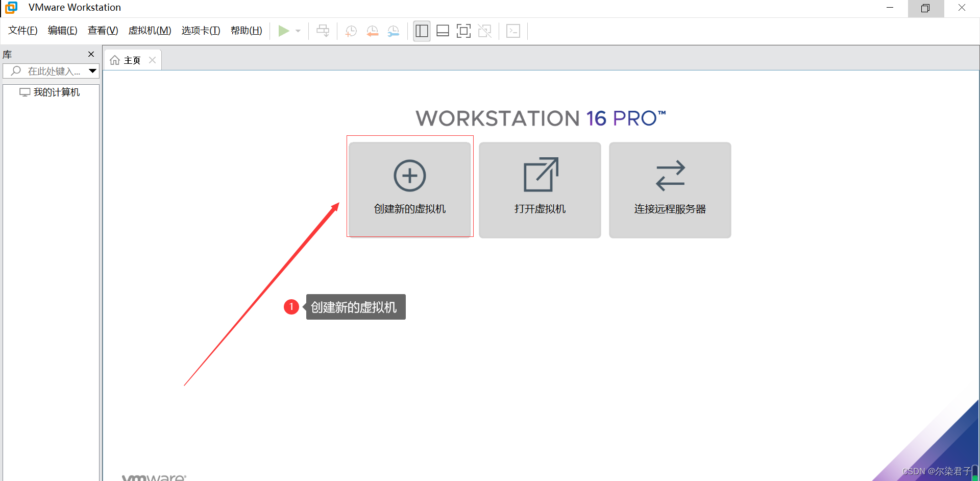Click Take Snapshot clock icon
Viewport: 980px width, 481px height.
pyautogui.click(x=351, y=31)
